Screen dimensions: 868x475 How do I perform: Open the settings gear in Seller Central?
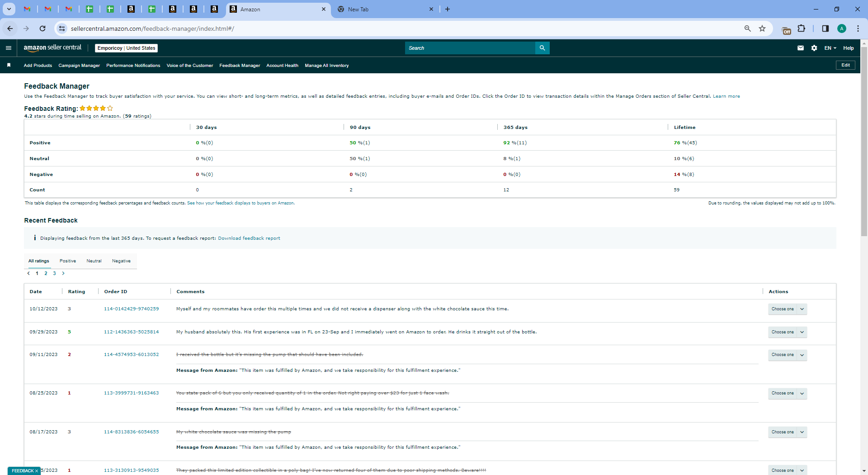click(x=814, y=48)
